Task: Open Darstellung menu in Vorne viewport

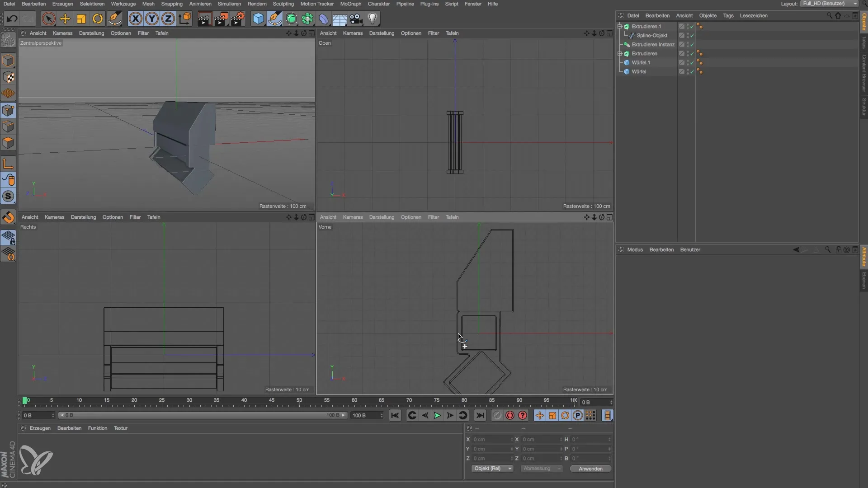Action: pyautogui.click(x=382, y=217)
